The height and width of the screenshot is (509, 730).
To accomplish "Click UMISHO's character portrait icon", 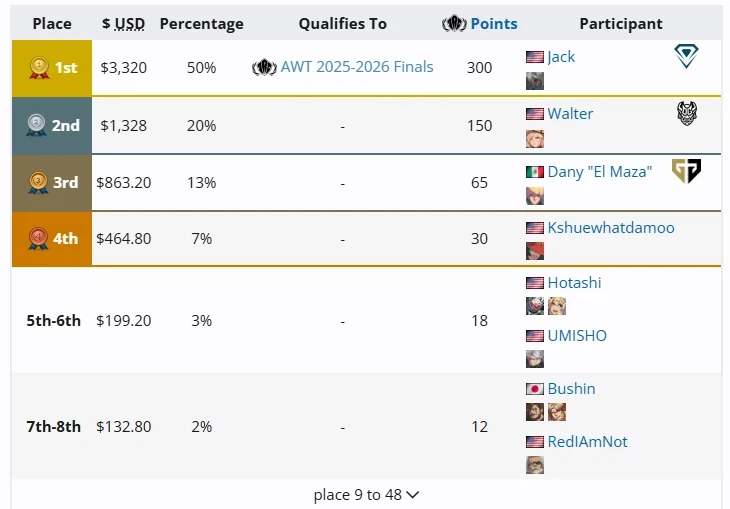I will pyautogui.click(x=535, y=359).
